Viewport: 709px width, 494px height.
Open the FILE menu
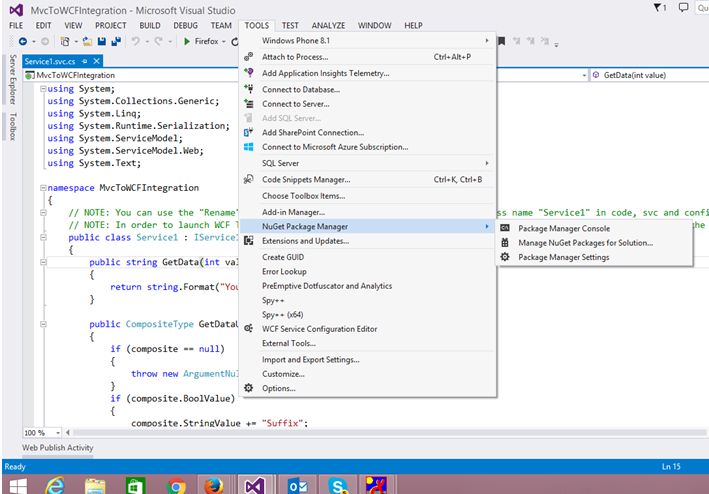(x=16, y=26)
